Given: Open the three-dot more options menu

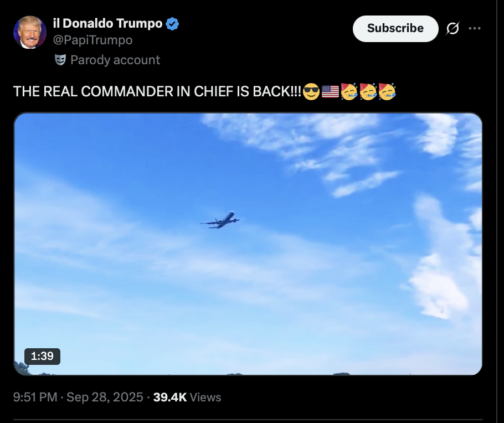Looking at the screenshot, I should [475, 28].
